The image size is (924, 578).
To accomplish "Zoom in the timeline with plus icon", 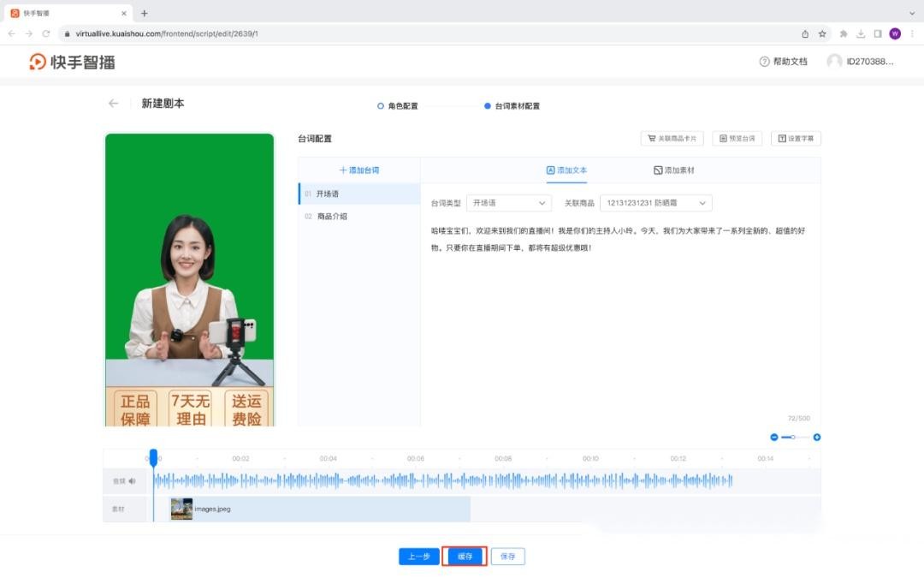I will click(x=817, y=437).
